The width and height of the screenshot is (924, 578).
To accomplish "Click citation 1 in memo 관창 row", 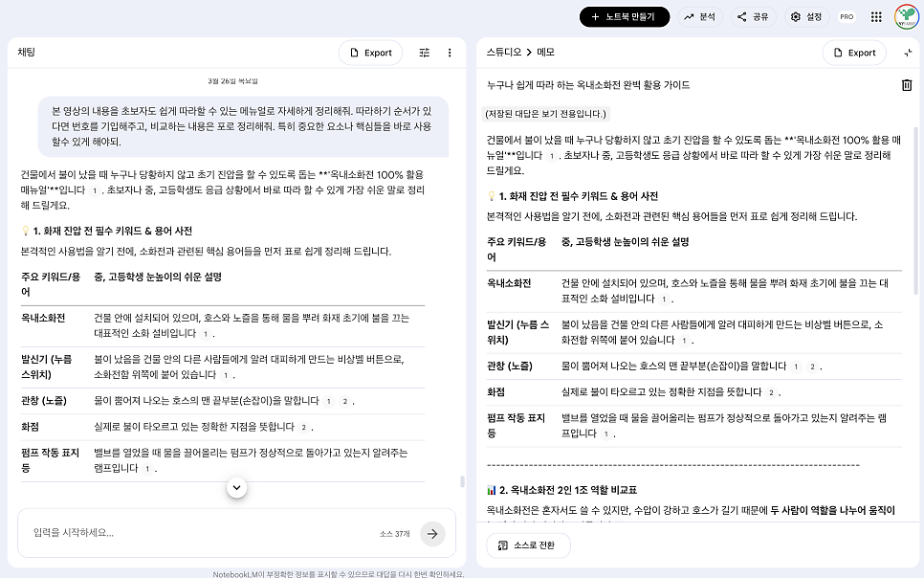I will pos(796,367).
